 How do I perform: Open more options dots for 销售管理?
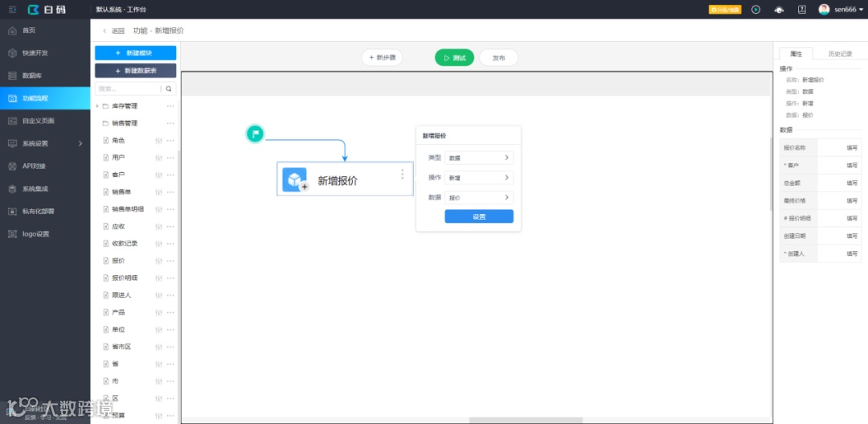coord(170,123)
